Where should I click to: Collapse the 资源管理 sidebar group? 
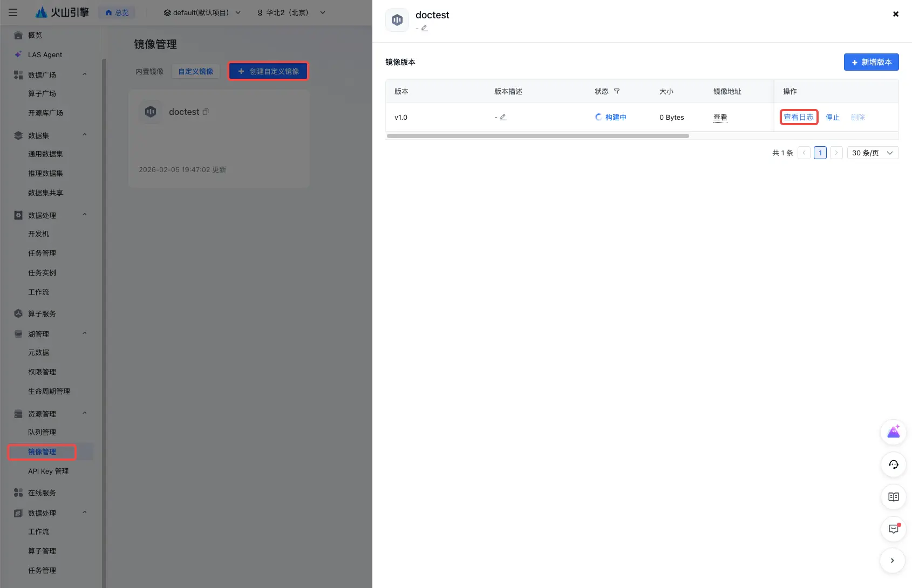click(x=85, y=413)
